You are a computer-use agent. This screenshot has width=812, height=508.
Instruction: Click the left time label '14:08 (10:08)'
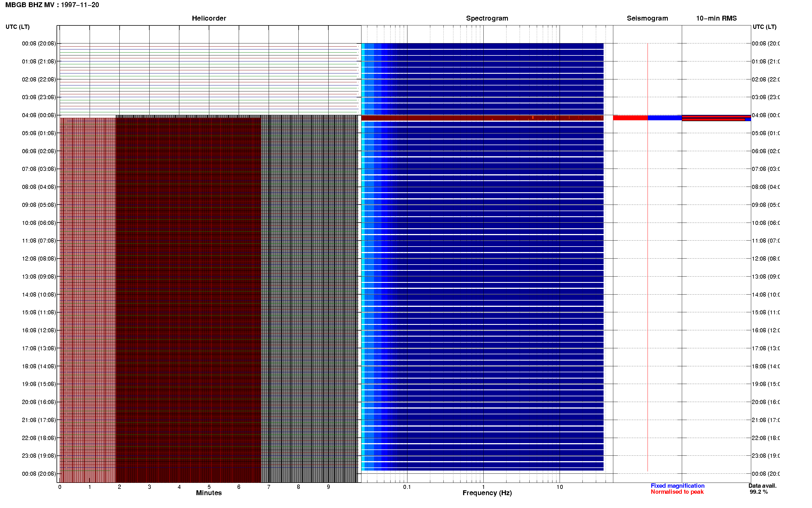pyautogui.click(x=39, y=295)
